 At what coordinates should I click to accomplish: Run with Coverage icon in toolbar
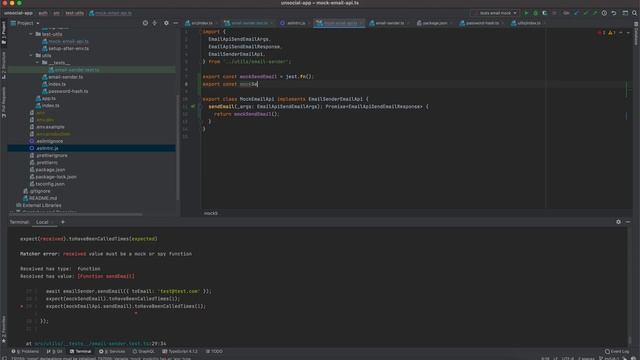click(x=544, y=13)
